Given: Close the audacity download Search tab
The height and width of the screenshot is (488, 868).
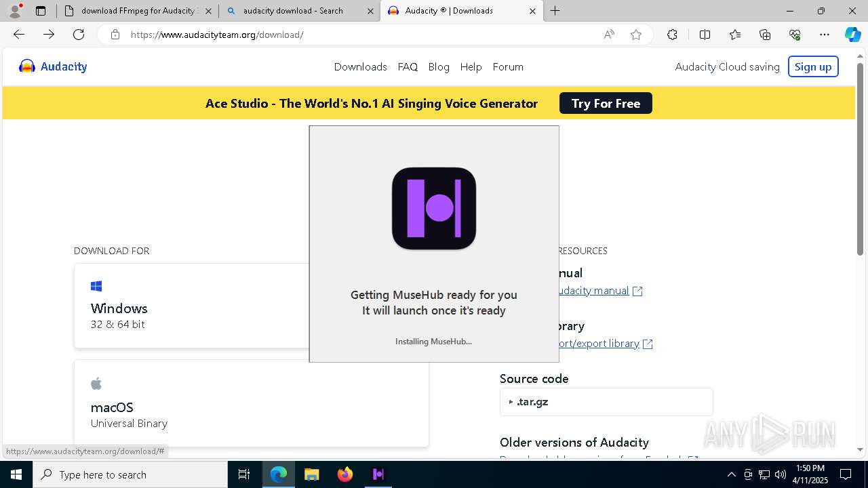Looking at the screenshot, I should pos(370,12).
